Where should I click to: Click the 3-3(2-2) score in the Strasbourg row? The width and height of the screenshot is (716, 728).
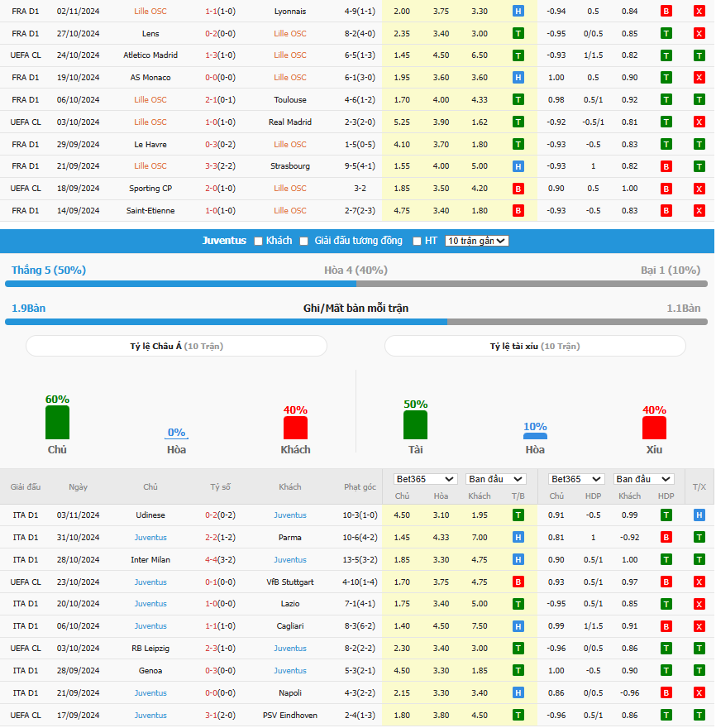[221, 166]
